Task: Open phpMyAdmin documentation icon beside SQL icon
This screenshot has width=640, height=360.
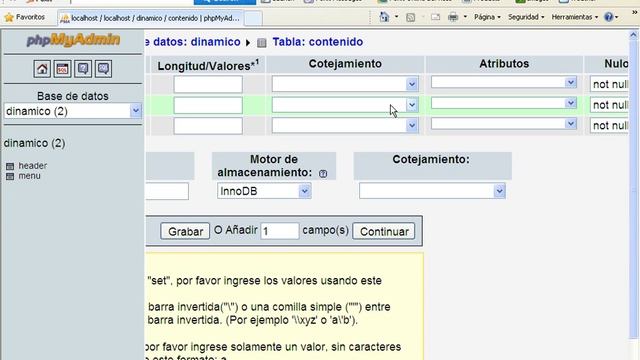Action: click(83, 69)
